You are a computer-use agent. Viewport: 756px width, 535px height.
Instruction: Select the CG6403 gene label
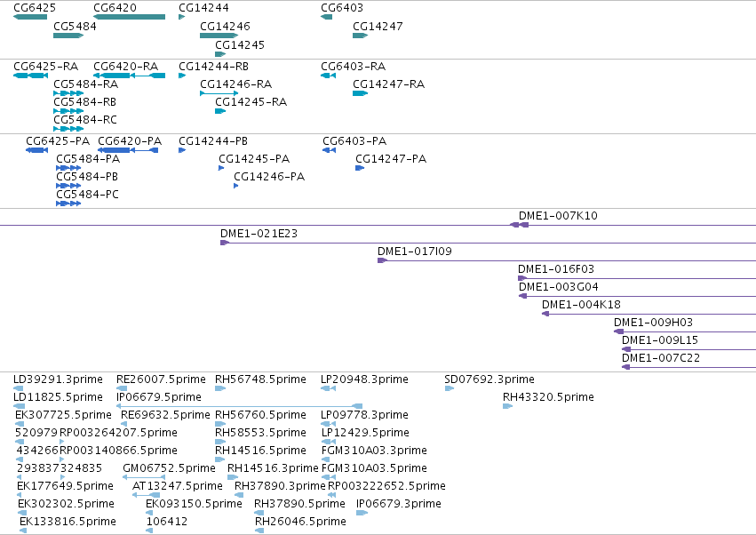tap(342, 8)
